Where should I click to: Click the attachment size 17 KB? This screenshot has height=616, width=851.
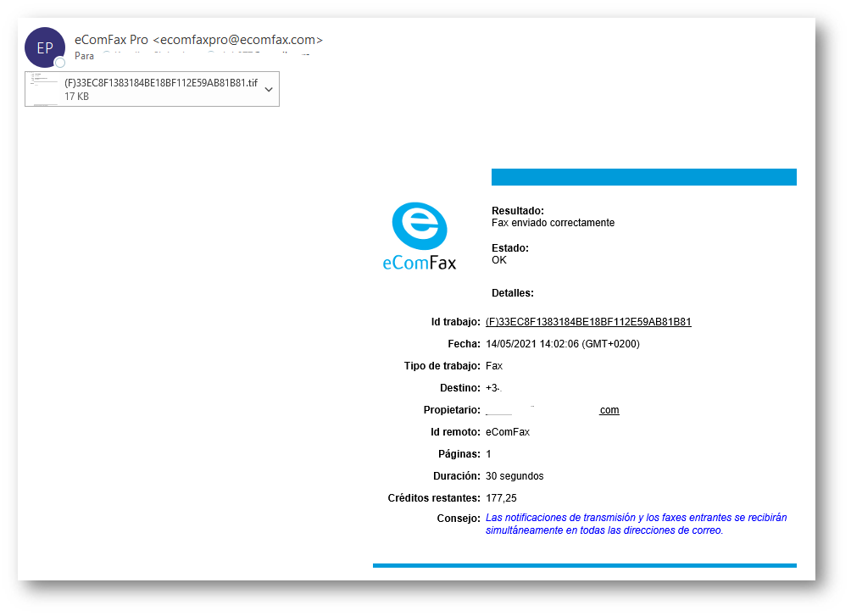76,97
